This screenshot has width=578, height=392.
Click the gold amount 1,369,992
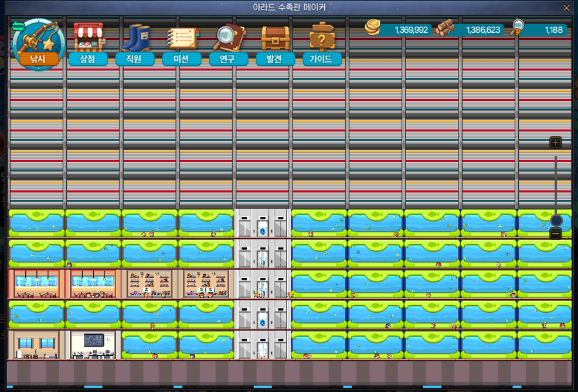(x=411, y=30)
